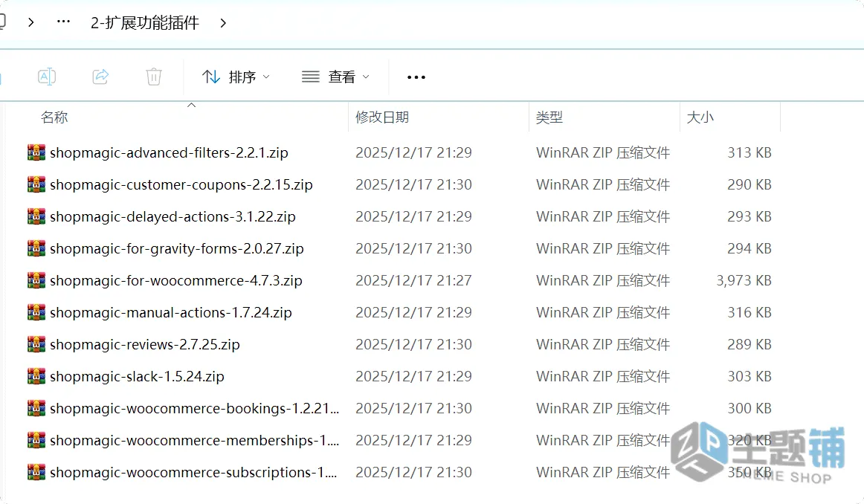Click WinRAR icon of customer-coupons zip
Image resolution: width=864 pixels, height=504 pixels.
pyautogui.click(x=36, y=184)
